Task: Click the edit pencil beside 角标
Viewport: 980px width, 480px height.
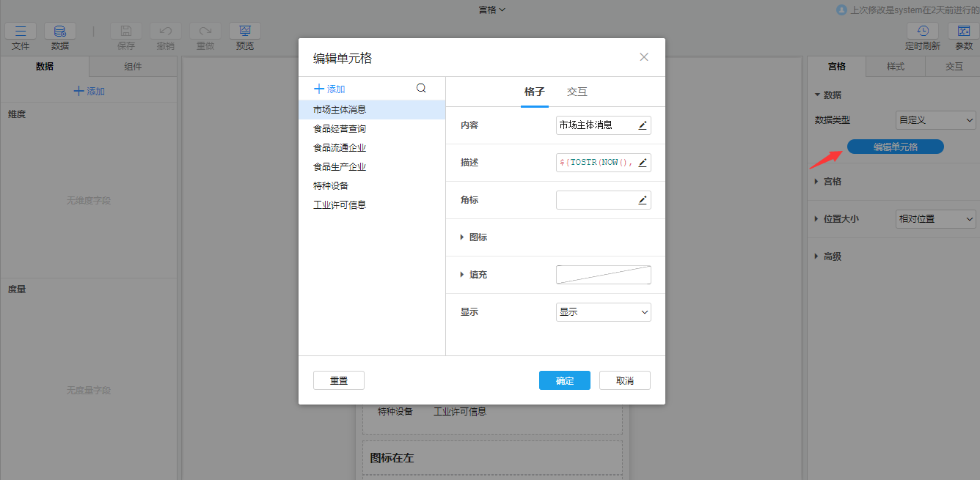Action: (x=642, y=199)
